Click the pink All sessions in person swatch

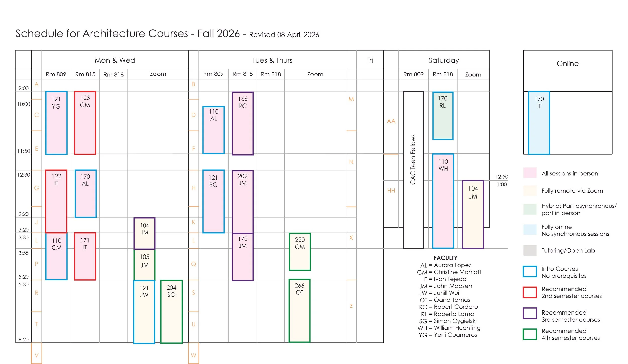point(530,173)
